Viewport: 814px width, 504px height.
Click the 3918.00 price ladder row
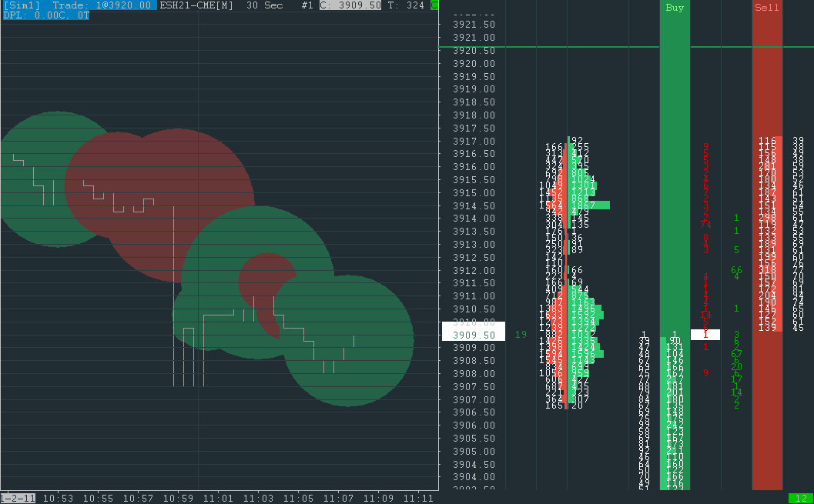tap(474, 115)
